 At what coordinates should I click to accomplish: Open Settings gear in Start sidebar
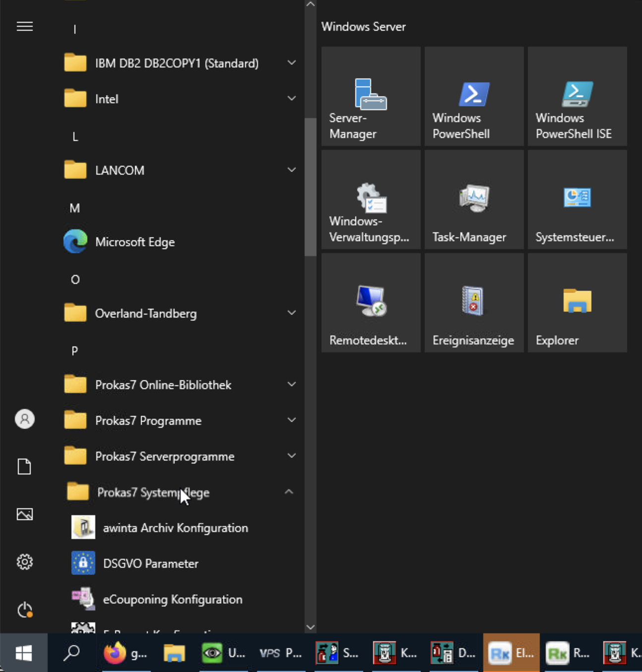pos(25,562)
